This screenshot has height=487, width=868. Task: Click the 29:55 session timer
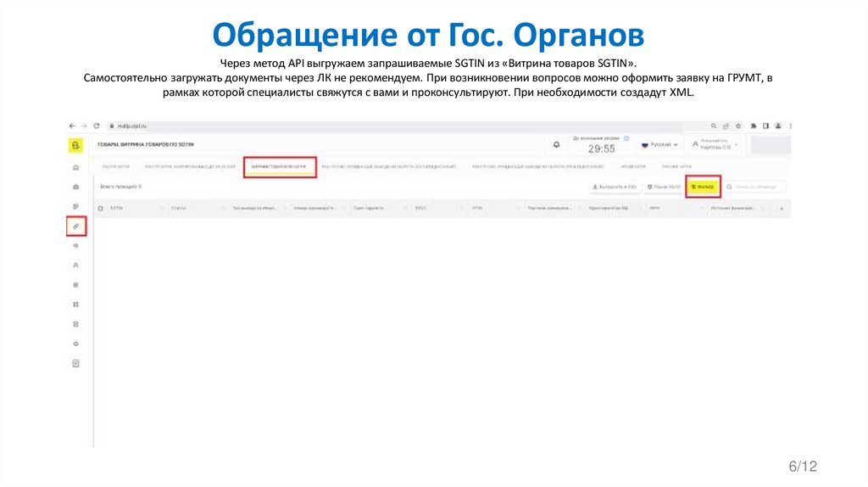click(601, 149)
